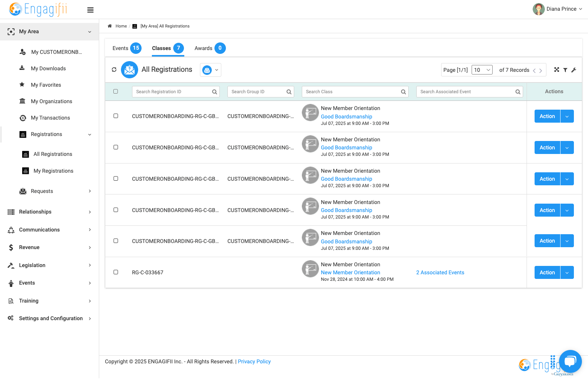Viewport: 588px width, 379px height.
Task: Click the Home breadcrumb icon
Action: click(110, 26)
